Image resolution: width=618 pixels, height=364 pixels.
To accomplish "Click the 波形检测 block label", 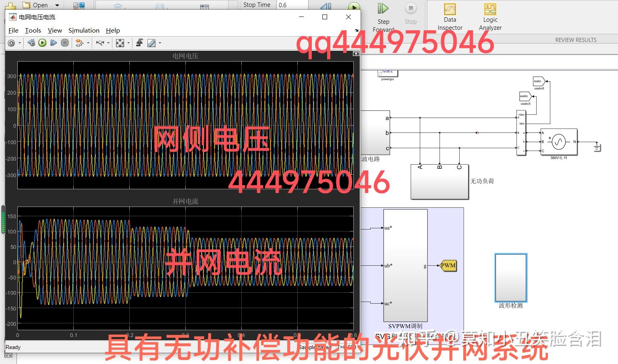I will (x=510, y=306).
